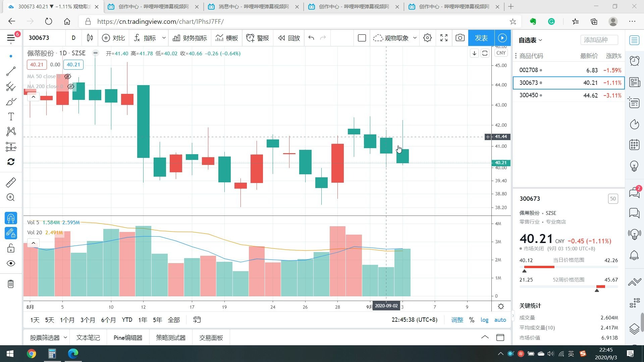Select 300450 row in the watchlist

(569, 95)
